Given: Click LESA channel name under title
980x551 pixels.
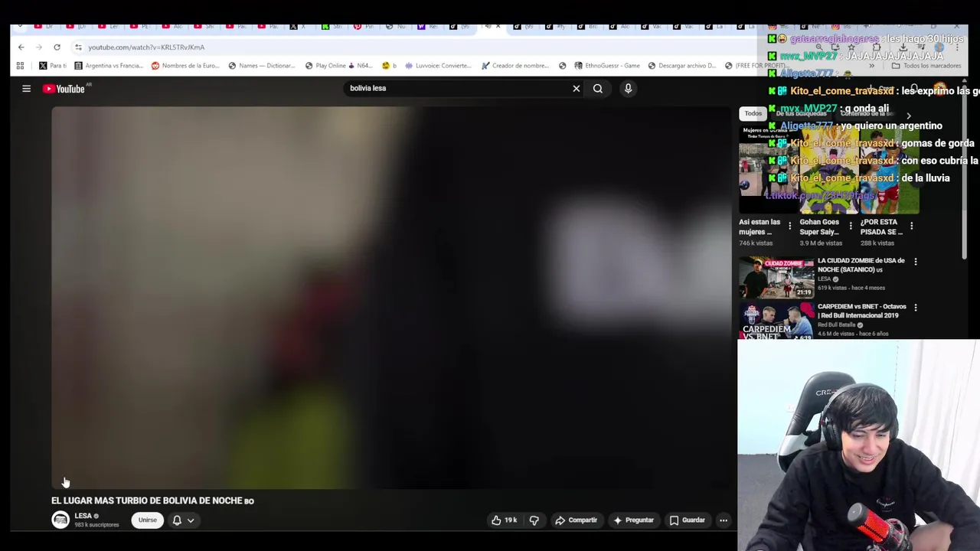Looking at the screenshot, I should [83, 516].
